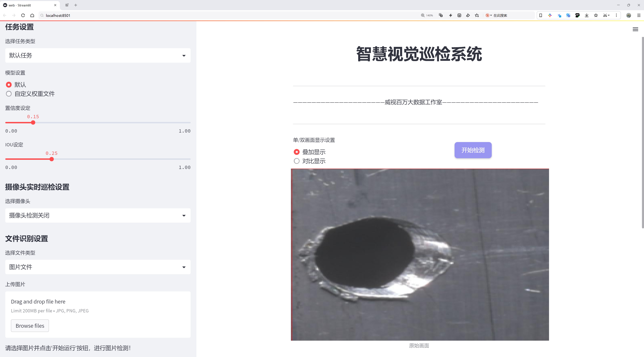
Task: Expand the 摄像头检测关闭 camera dropdown
Action: coord(98,215)
